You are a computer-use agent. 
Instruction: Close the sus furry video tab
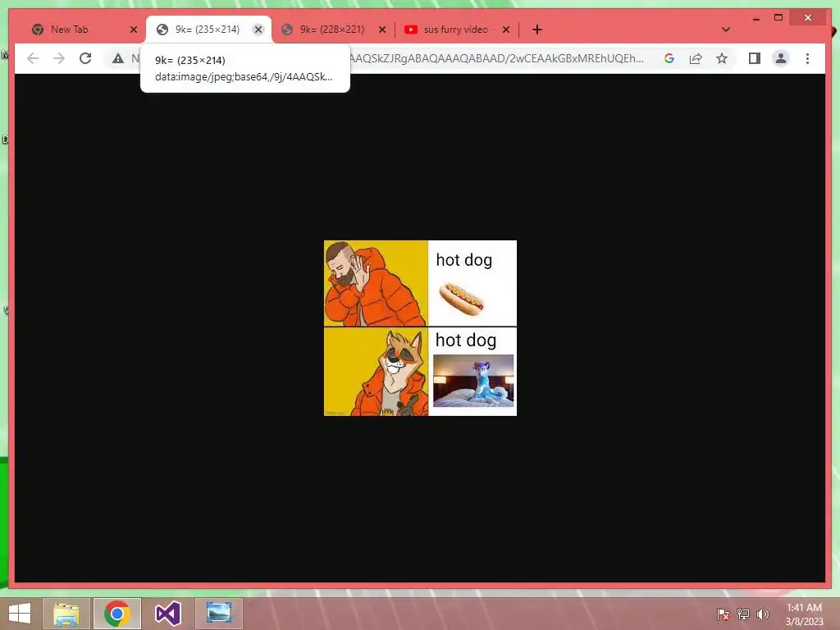[x=505, y=30]
